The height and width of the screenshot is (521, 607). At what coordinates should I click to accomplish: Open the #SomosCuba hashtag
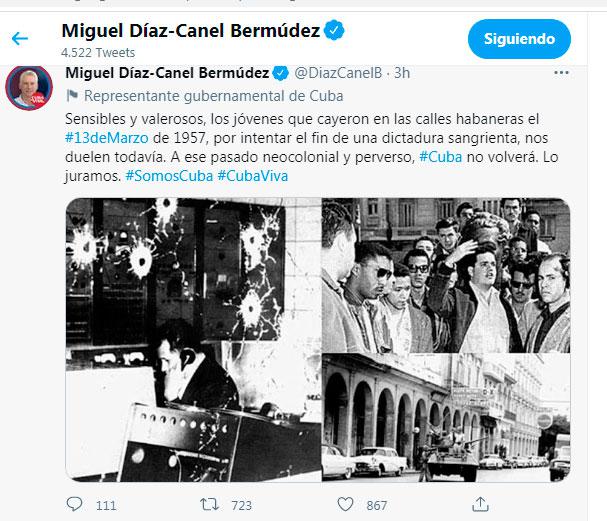click(x=169, y=176)
